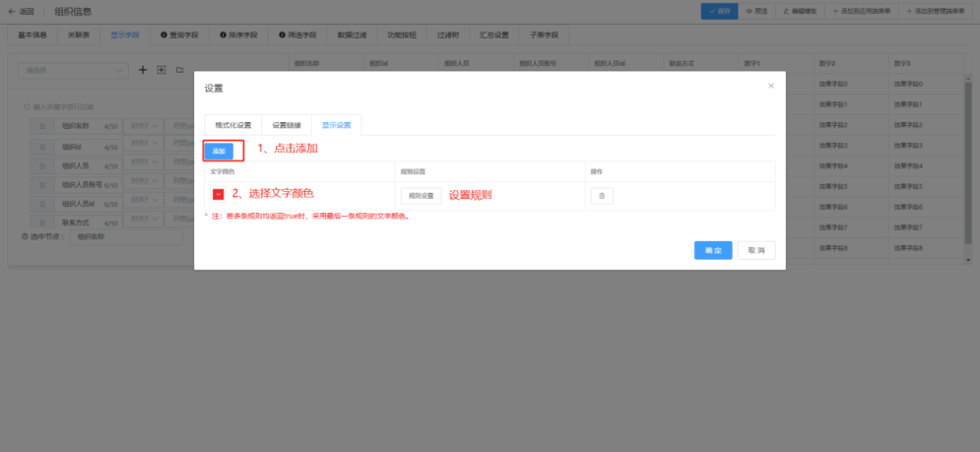Open the 过滤树 tab
This screenshot has height=452, width=980.
coord(448,35)
